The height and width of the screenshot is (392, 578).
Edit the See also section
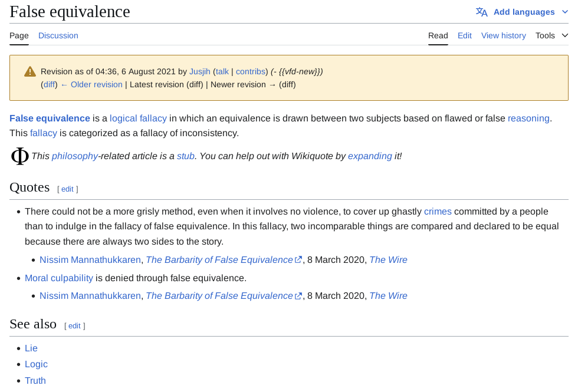click(x=74, y=325)
